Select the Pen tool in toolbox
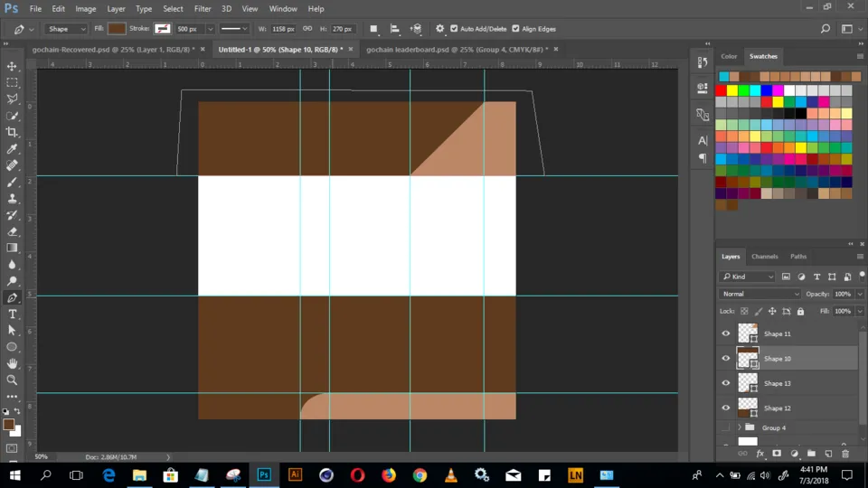Image resolution: width=868 pixels, height=488 pixels. coord(12,297)
